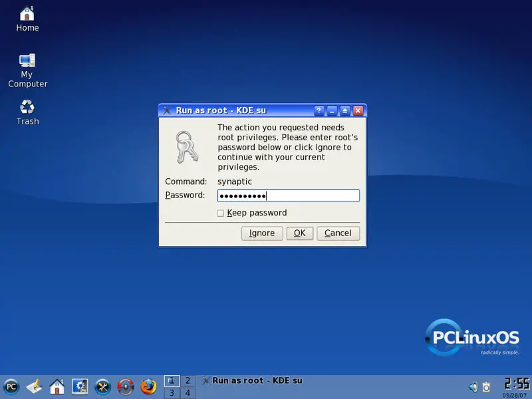Viewport: 532px width, 399px height.
Task: Launch the text editor pencil icon in panel
Action: (35, 387)
